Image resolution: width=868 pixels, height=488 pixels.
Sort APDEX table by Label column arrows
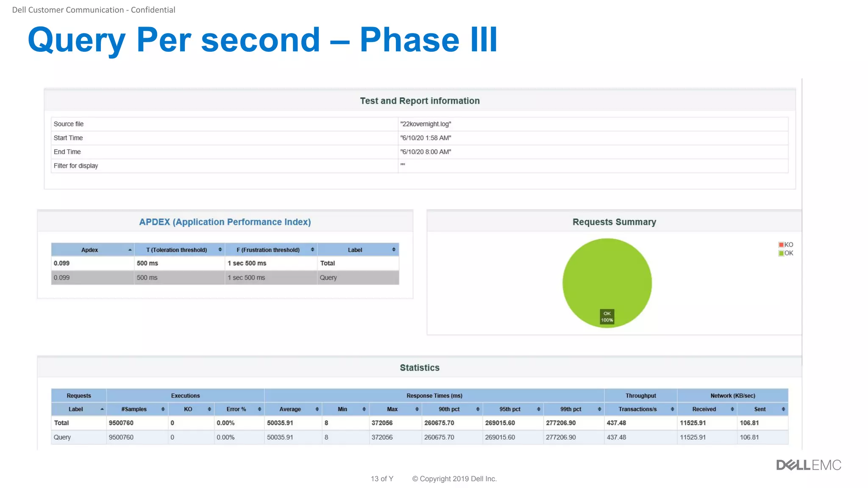point(394,250)
